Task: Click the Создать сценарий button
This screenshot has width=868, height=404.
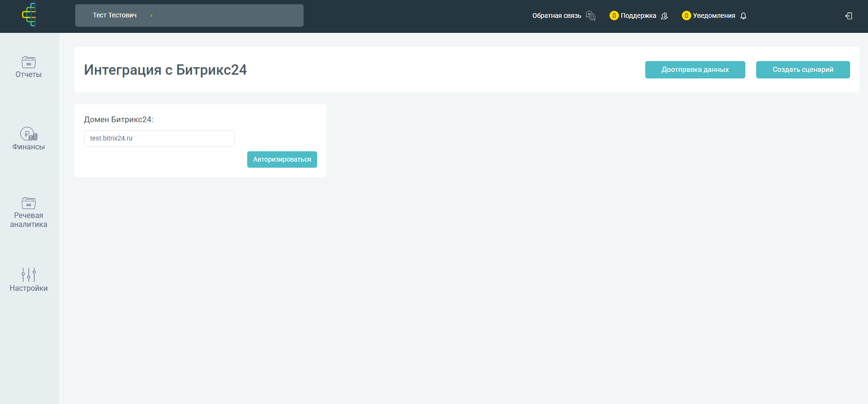Action: (803, 70)
